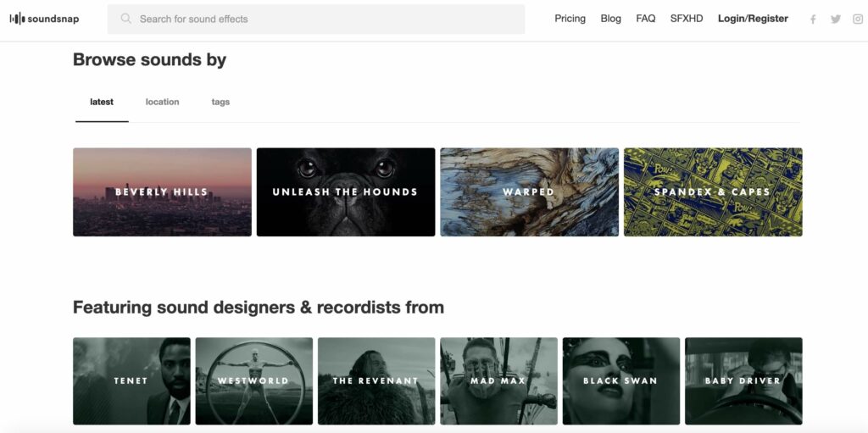Open the Facebook social icon
868x433 pixels.
click(813, 19)
